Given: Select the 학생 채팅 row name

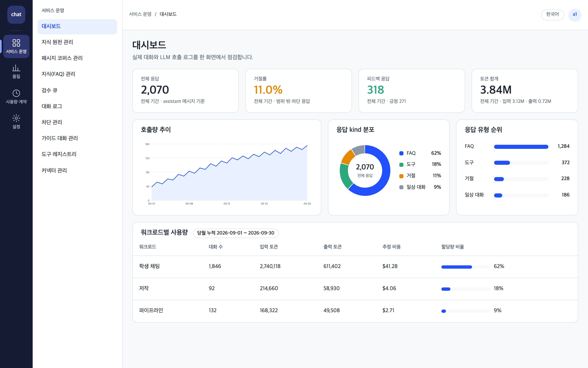Looking at the screenshot, I should 149,266.
